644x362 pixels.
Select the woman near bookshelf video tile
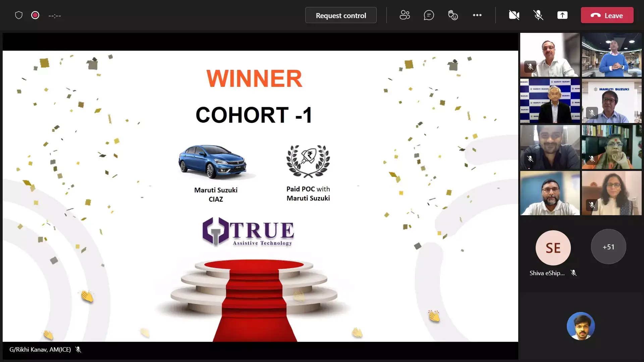(x=611, y=147)
